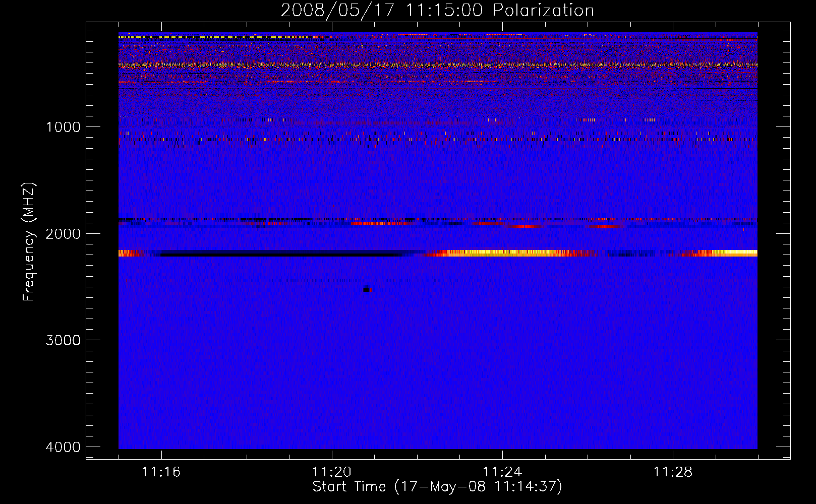Image resolution: width=816 pixels, height=504 pixels.
Task: Click the small dark spot near 2500 MHz
Action: click(367, 289)
